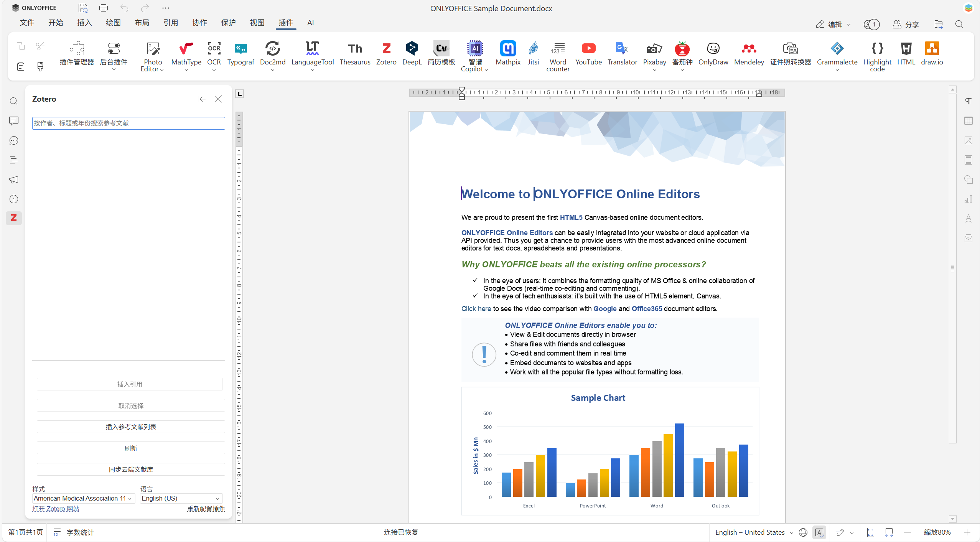The height and width of the screenshot is (542, 980).
Task: Open the YouTube plugin
Action: (588, 54)
